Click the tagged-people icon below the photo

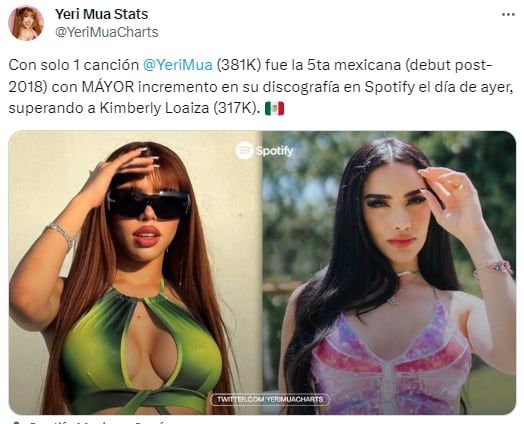(16, 422)
